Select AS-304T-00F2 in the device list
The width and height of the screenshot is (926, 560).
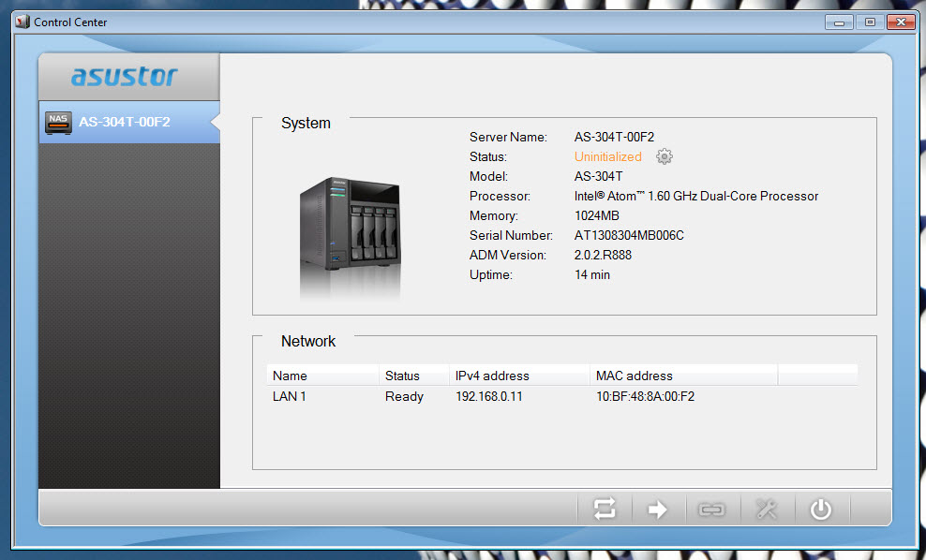tap(129, 122)
